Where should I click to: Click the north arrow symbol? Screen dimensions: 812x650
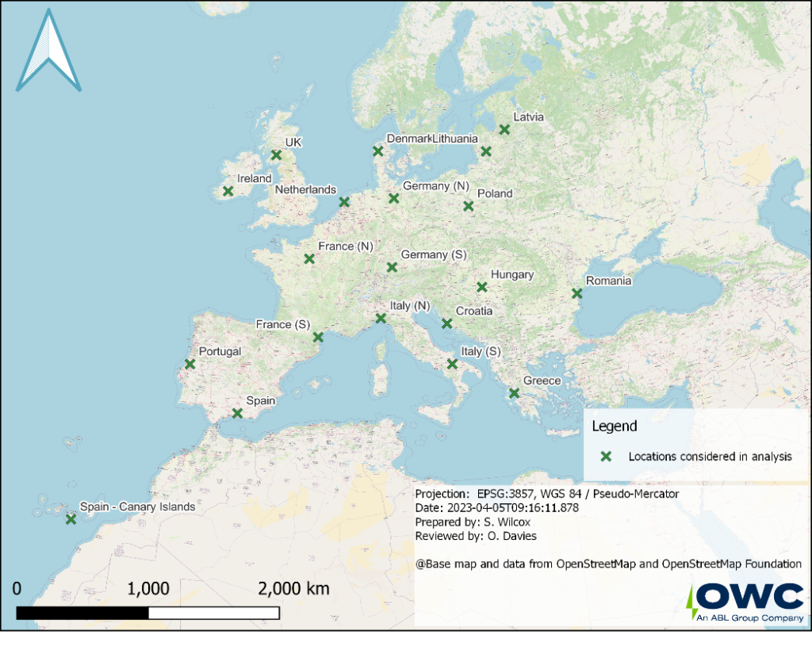pyautogui.click(x=49, y=51)
